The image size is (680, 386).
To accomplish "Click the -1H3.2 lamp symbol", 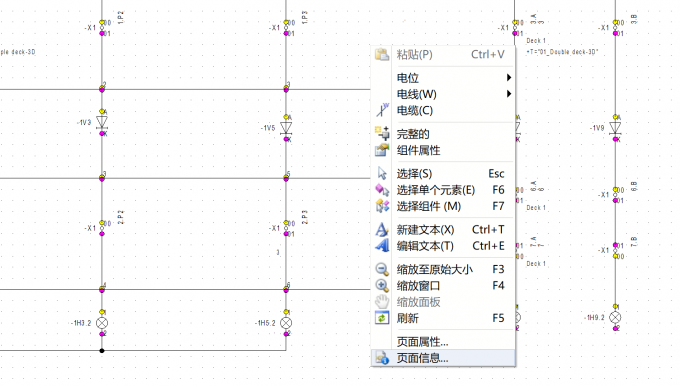I will (102, 323).
